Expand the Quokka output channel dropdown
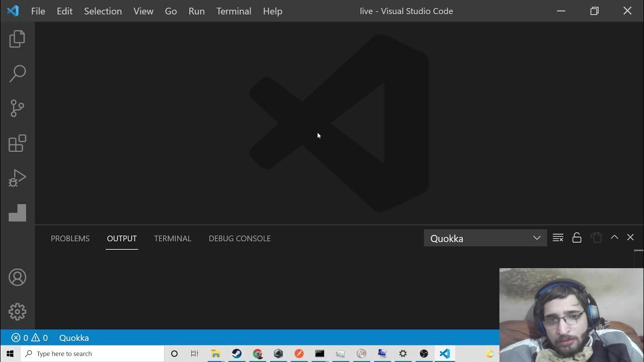The height and width of the screenshot is (362, 644). 485,238
